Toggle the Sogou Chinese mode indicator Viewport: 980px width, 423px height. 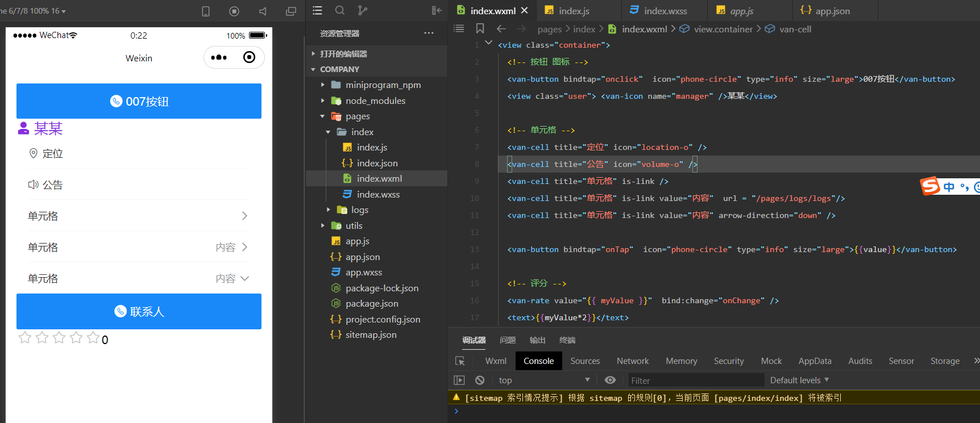click(949, 187)
